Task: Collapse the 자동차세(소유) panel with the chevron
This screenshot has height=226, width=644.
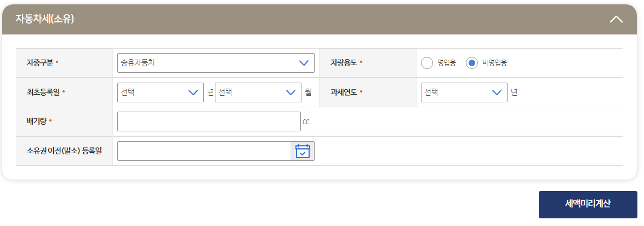Action: (x=616, y=19)
